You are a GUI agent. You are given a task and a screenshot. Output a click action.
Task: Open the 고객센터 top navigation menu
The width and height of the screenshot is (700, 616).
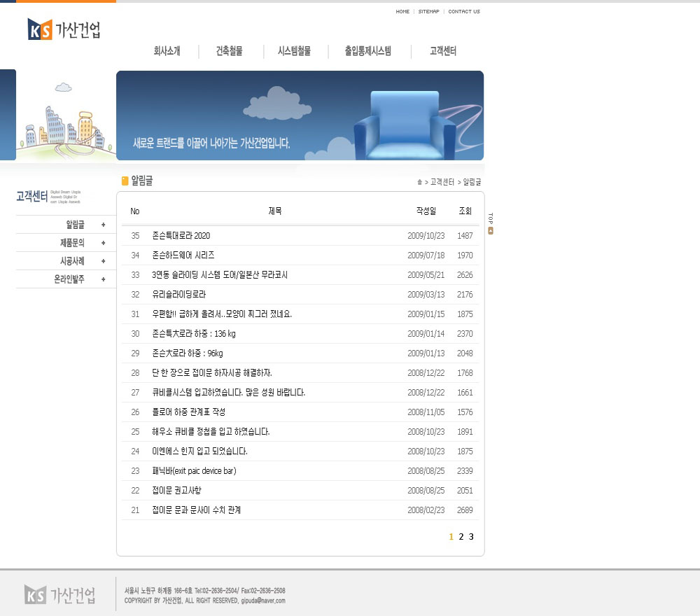[443, 51]
